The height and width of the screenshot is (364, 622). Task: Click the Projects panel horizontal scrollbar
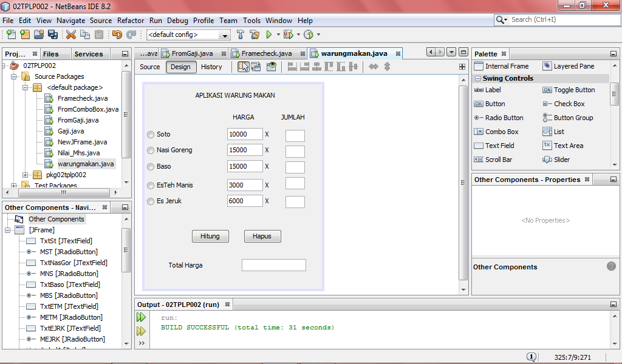tap(63, 192)
